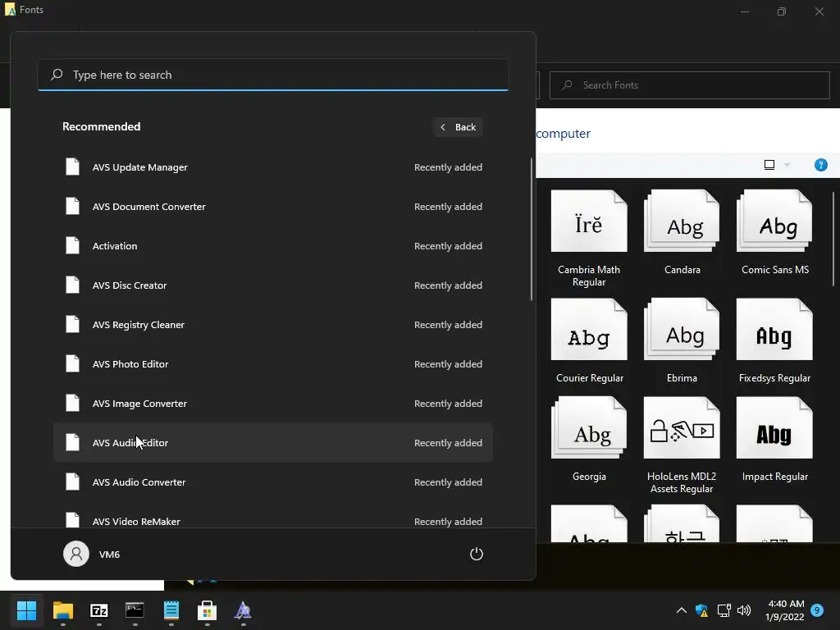Screen dimensions: 840x630
Task: Open the Notepad taskbar icon
Action: (x=171, y=610)
